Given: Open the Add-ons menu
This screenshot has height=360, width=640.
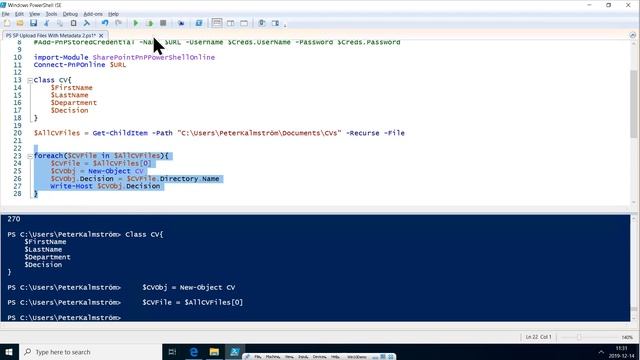Looking at the screenshot, I should coord(93,14).
